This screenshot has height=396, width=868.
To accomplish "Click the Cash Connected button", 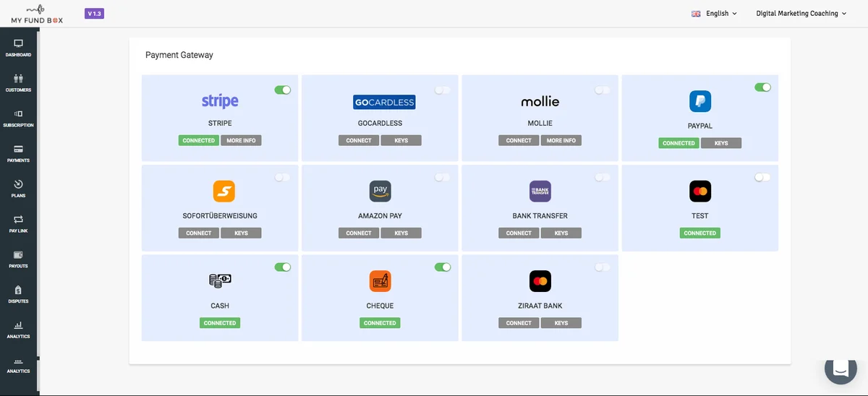I will coord(220,323).
